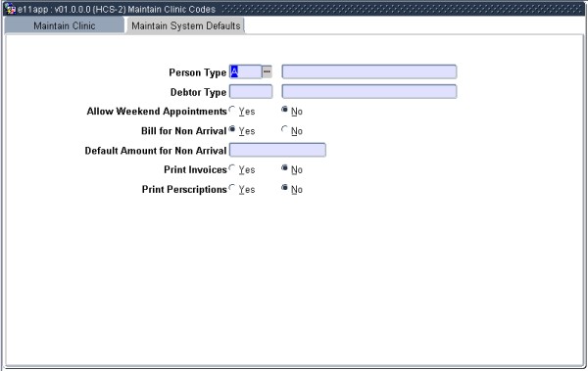Click the Print Invoices label
The height and width of the screenshot is (371, 588).
[x=195, y=169]
